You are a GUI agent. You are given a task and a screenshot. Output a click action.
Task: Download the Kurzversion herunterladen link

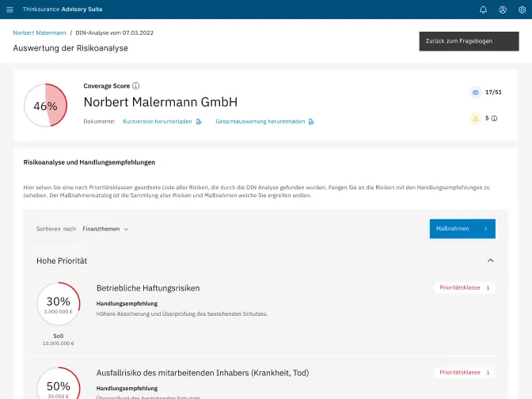point(158,122)
